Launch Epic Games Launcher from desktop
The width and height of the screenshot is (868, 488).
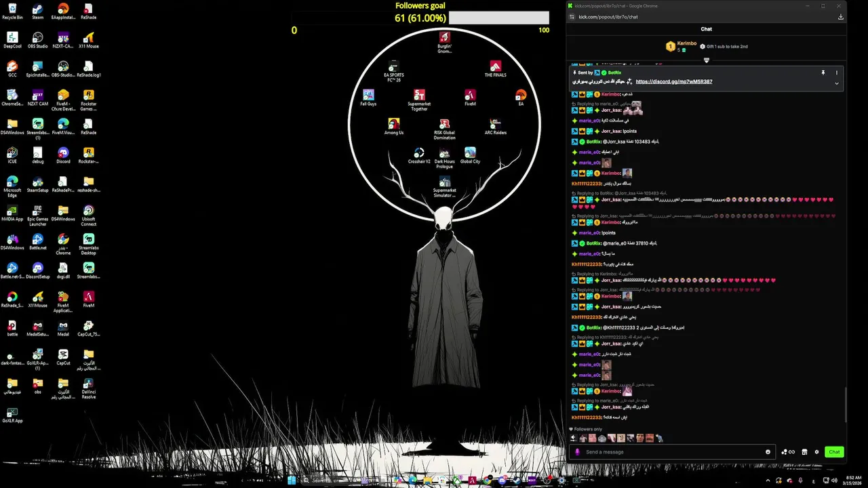tap(38, 216)
